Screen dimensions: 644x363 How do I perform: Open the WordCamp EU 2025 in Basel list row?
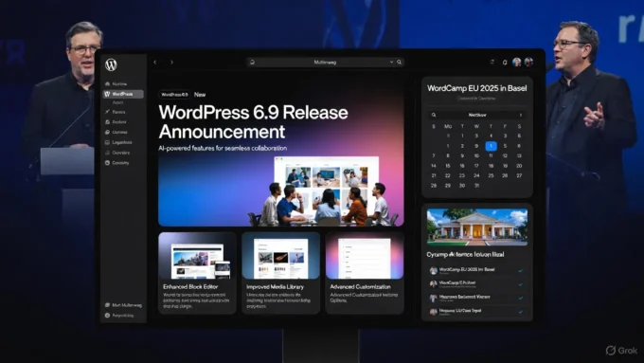[476, 270]
